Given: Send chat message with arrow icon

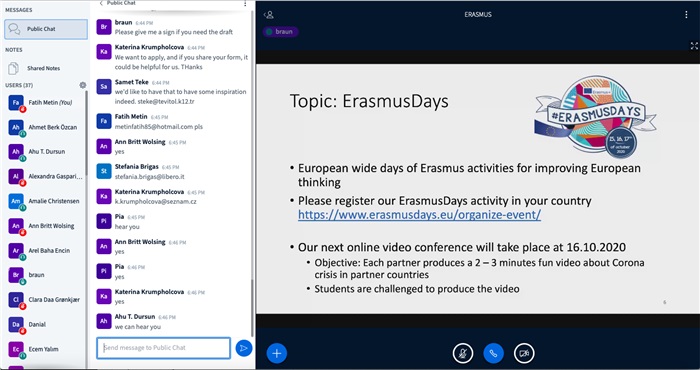Looking at the screenshot, I should 244,348.
